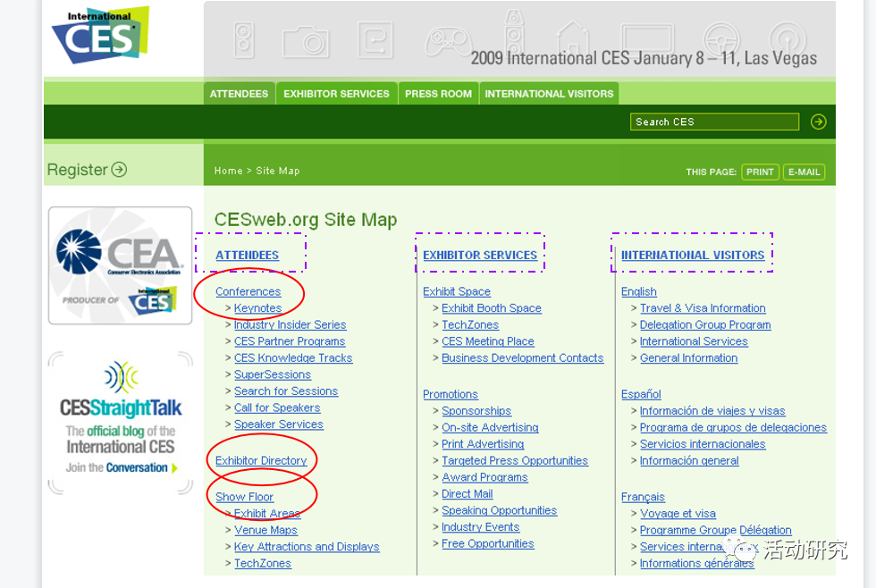Open the Exhibit Booth Space link
Image resolution: width=876 pixels, height=588 pixels.
coord(492,308)
